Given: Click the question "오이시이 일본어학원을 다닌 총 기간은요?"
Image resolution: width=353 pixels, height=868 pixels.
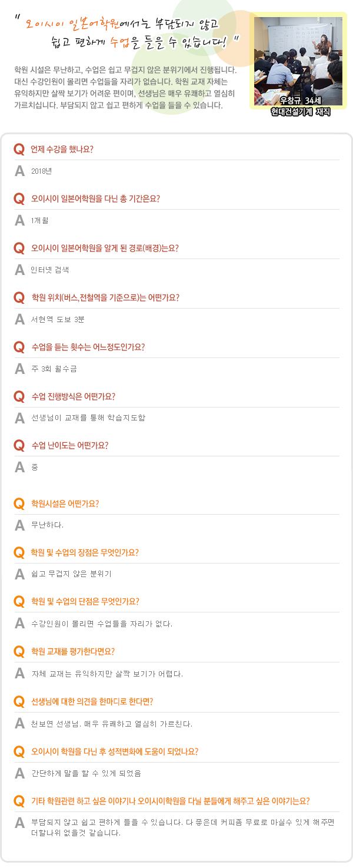Looking at the screenshot, I should (x=95, y=198).
